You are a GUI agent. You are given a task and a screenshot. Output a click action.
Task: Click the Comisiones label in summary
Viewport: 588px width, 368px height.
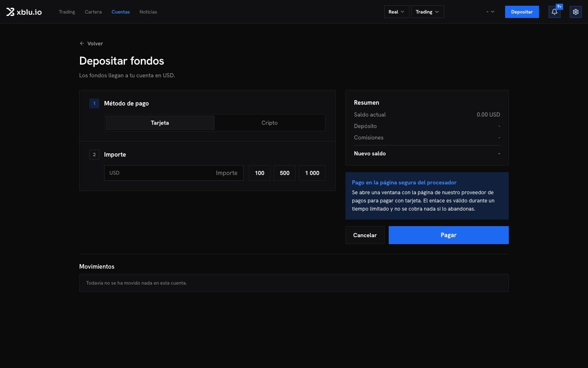point(369,137)
